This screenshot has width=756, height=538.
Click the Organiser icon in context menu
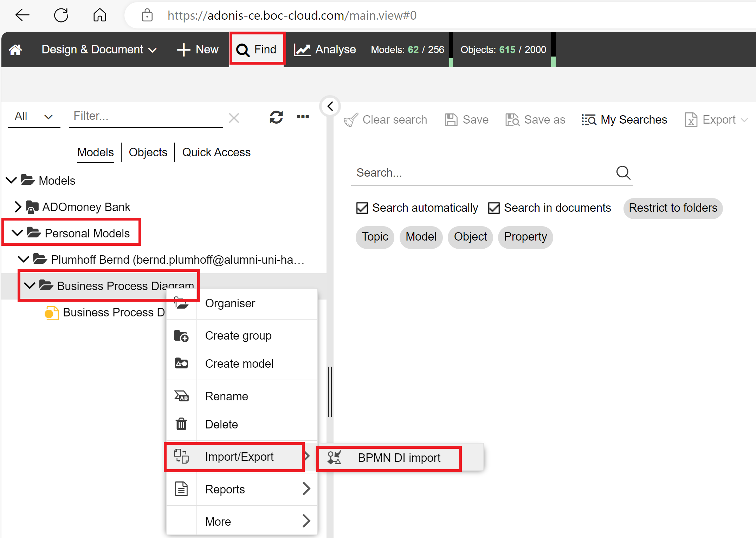181,303
